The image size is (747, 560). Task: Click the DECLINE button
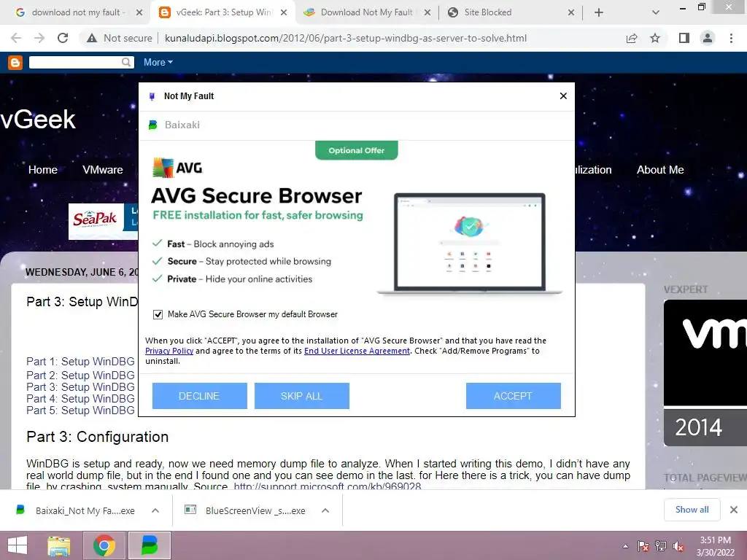coord(200,396)
